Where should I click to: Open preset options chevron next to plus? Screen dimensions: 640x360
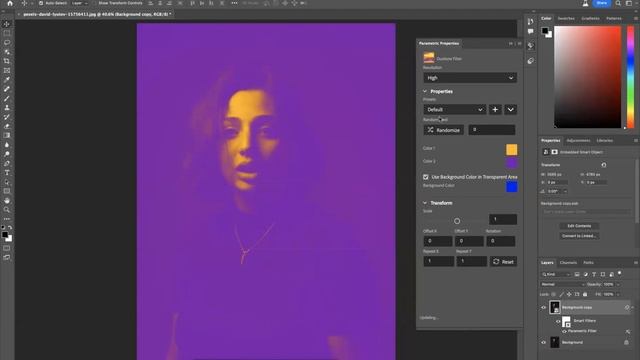(x=511, y=109)
